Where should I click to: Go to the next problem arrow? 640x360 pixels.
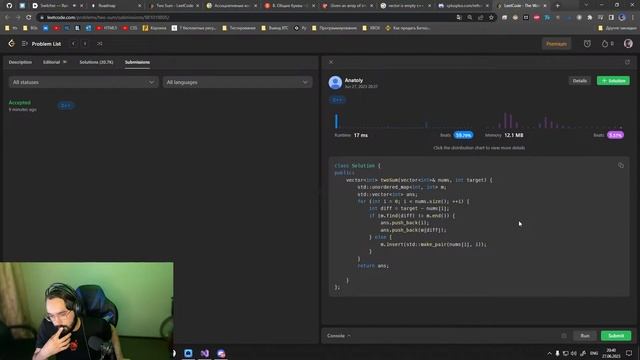click(85, 44)
